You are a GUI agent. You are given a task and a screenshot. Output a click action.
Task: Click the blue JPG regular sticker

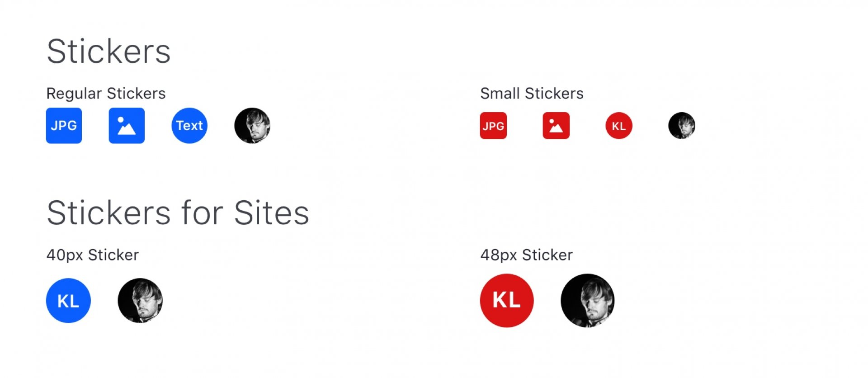click(64, 126)
